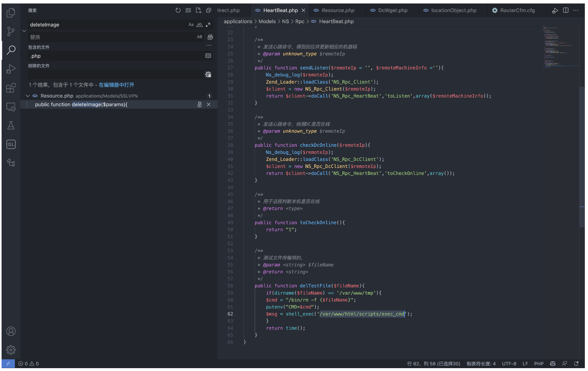Open Source Control view
This screenshot has height=371, width=588.
(x=11, y=31)
